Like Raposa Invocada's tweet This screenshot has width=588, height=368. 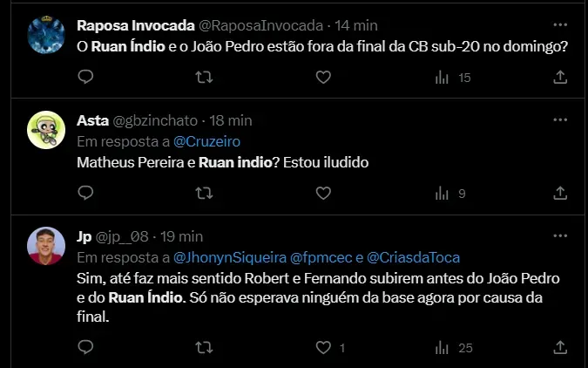click(323, 78)
